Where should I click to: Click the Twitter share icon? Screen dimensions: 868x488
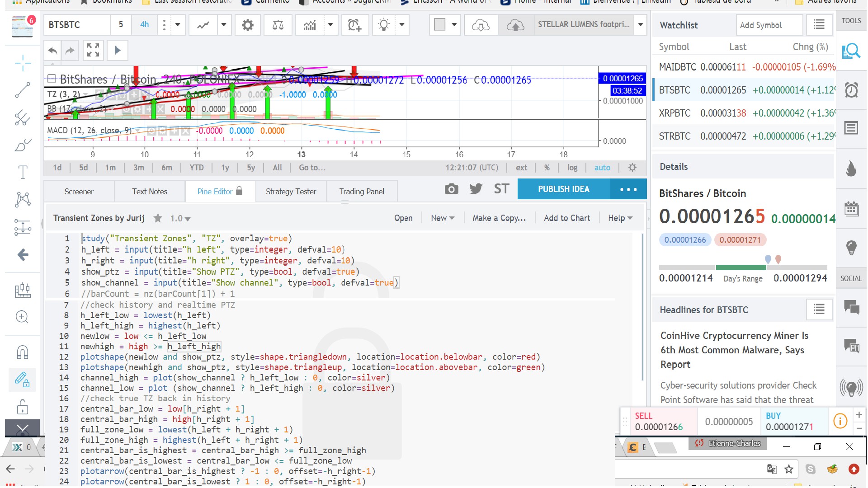476,189
